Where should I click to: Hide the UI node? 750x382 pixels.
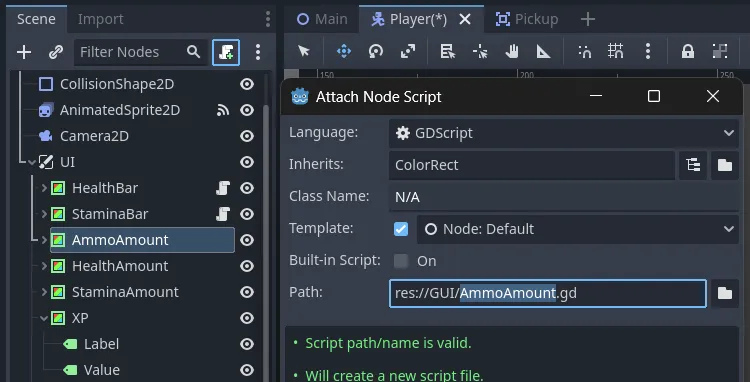click(x=247, y=162)
